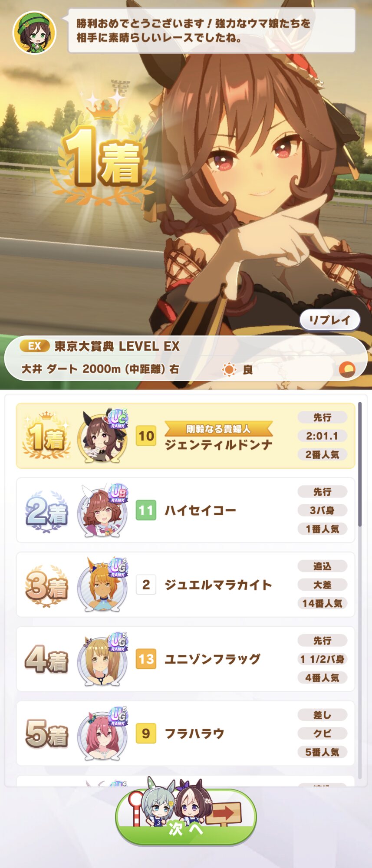372x868 pixels.
Task: Click the results list scrollbar
Action: coord(360,464)
